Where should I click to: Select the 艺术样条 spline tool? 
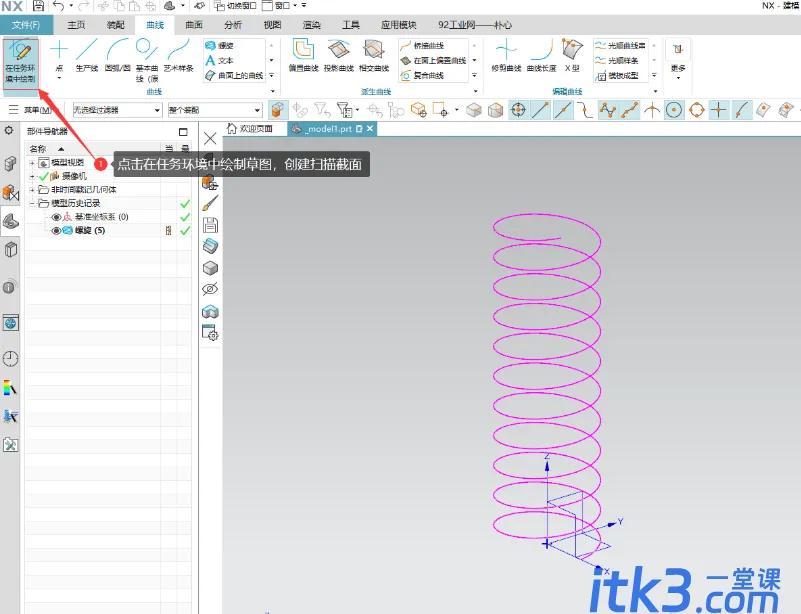179,56
